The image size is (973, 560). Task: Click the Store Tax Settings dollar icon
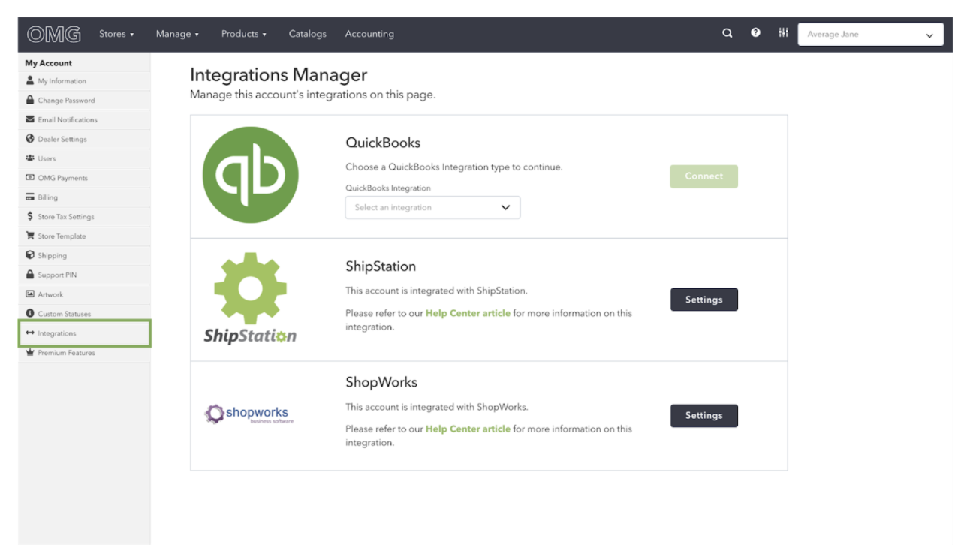tap(30, 216)
